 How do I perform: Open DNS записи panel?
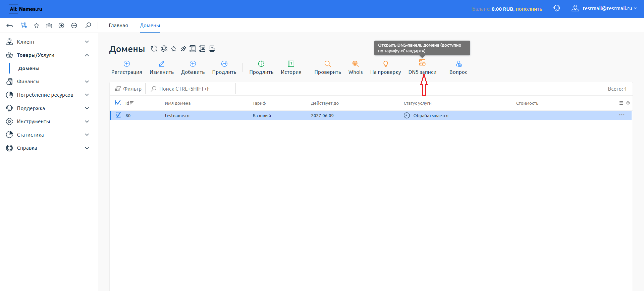(422, 67)
